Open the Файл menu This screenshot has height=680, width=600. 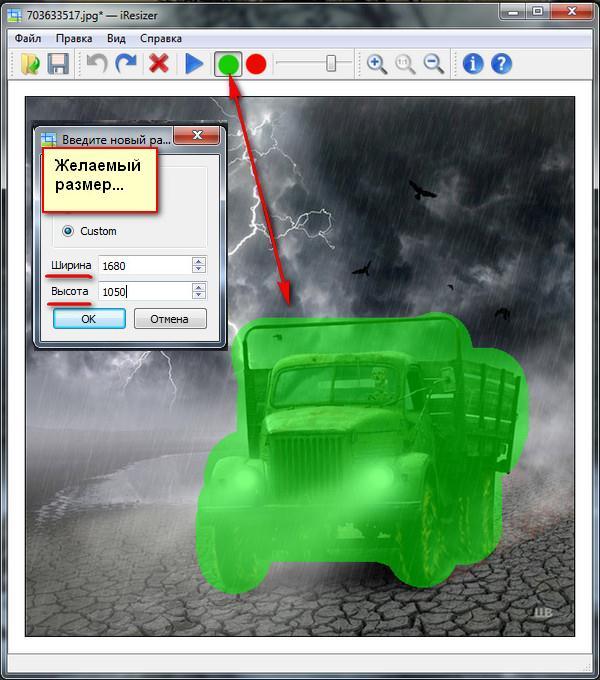[25, 38]
